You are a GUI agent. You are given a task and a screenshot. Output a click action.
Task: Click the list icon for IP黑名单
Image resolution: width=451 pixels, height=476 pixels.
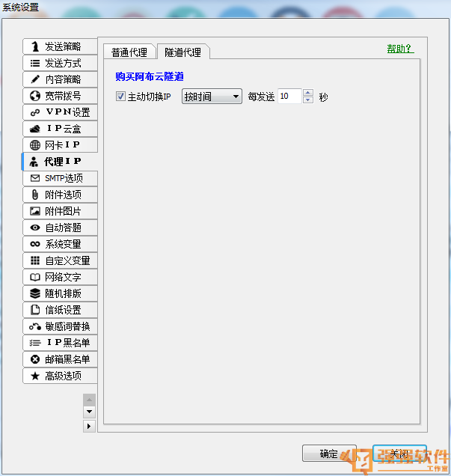pos(35,343)
